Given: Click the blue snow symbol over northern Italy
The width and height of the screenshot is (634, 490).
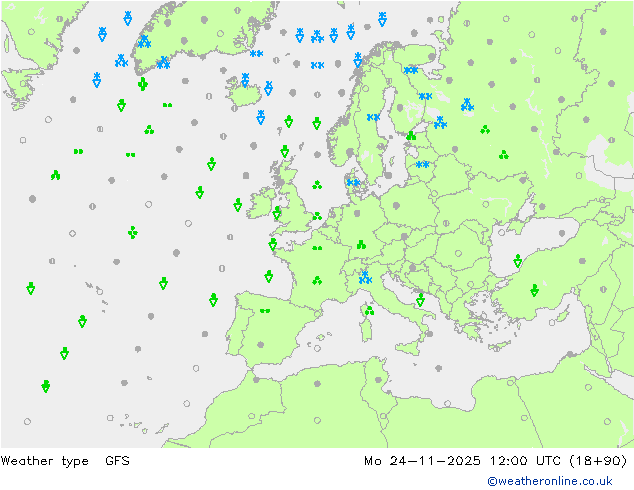Looking at the screenshot, I should point(365,277).
